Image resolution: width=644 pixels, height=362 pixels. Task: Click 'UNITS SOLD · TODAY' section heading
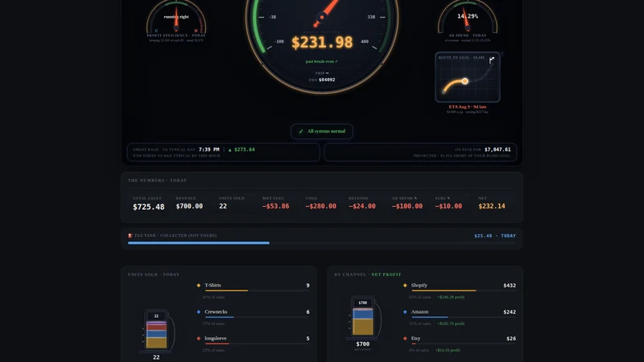tap(154, 274)
